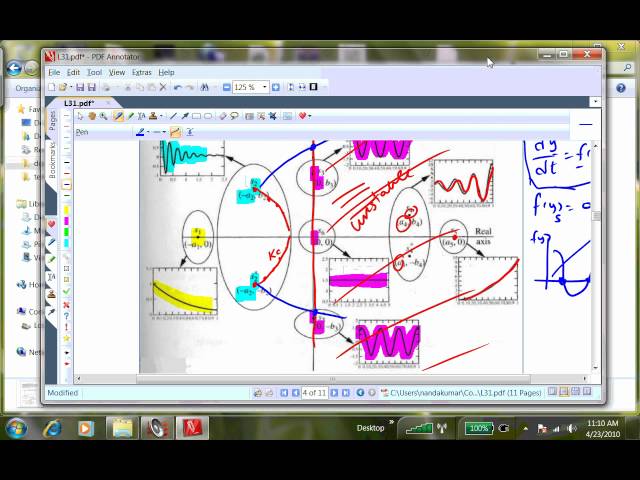Pick the yellow highlighter swatch in sidebar
Viewport: 640px width, 480px height.
pyautogui.click(x=66, y=210)
